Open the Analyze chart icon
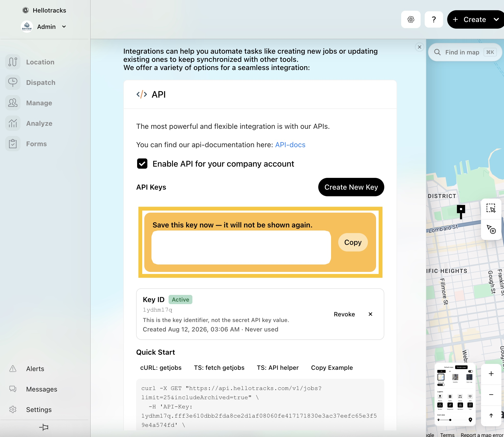This screenshot has height=437, width=504. (13, 123)
